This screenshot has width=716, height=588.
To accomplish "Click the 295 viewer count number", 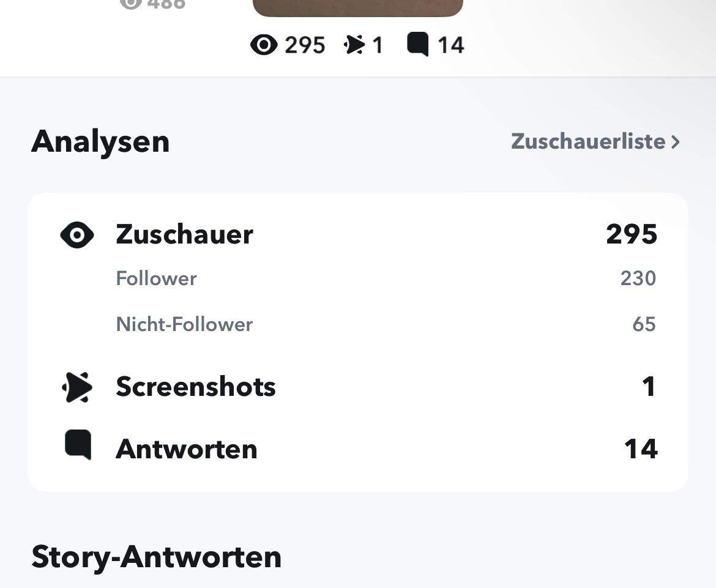I will coord(631,234).
